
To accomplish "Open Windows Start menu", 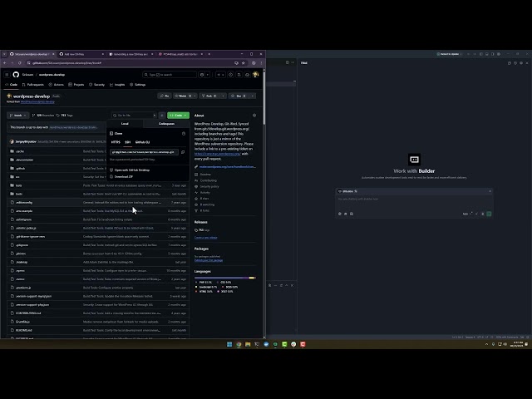I will [x=229, y=344].
